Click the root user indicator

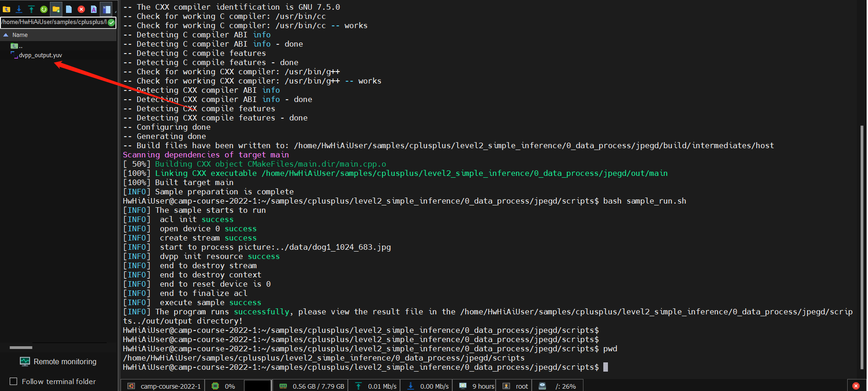(522, 386)
